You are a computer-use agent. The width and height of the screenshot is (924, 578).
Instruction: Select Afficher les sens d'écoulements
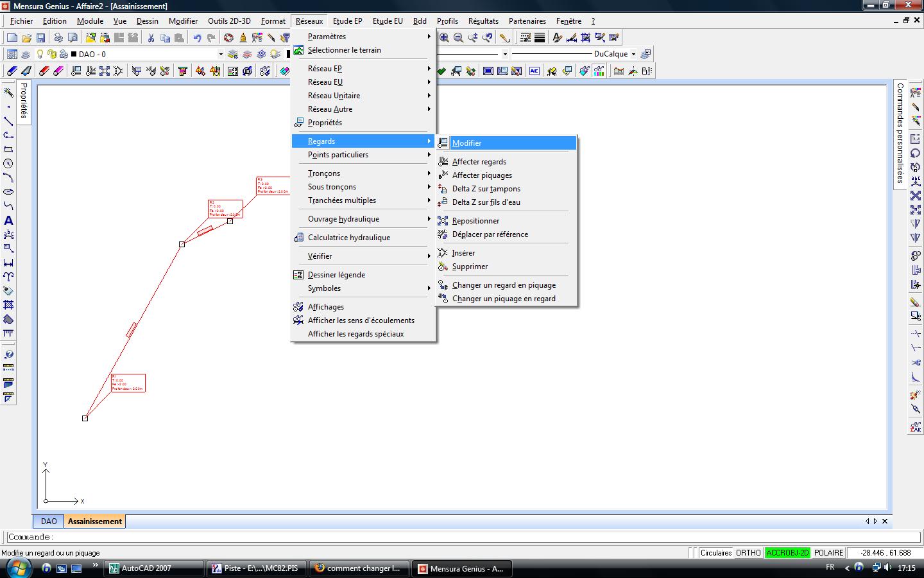[364, 320]
